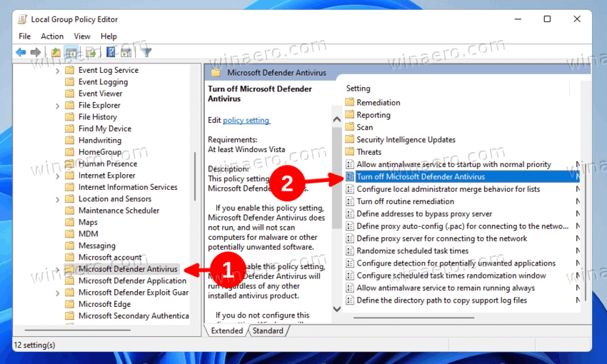Expand the Internet Explorer tree node

click(x=58, y=176)
